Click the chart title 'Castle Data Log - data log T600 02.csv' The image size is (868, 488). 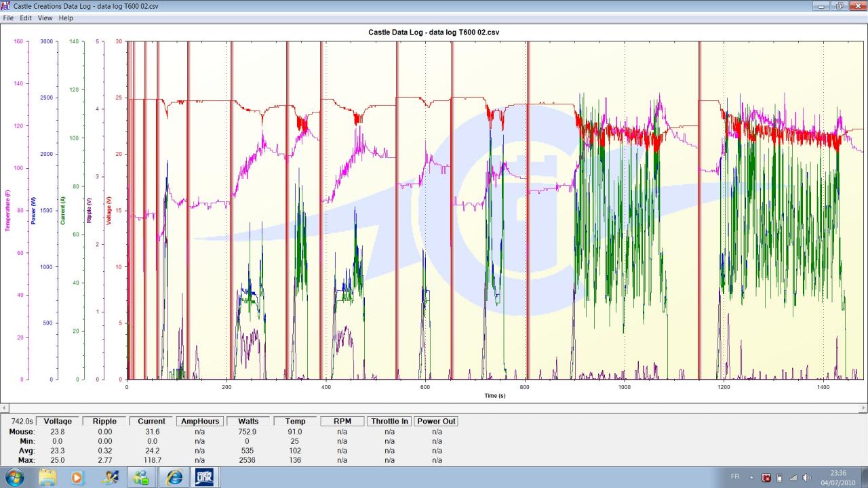tap(434, 32)
